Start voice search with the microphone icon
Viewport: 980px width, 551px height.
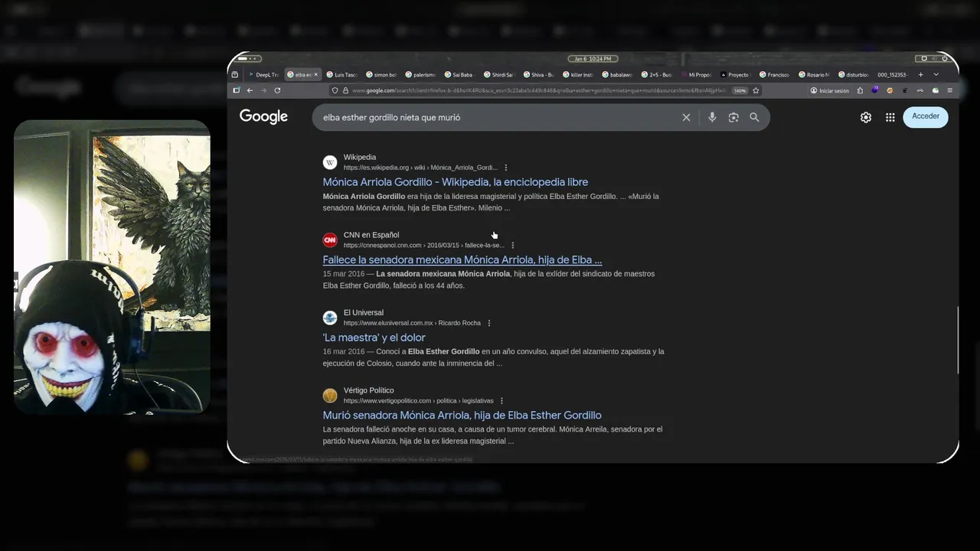[x=712, y=117]
